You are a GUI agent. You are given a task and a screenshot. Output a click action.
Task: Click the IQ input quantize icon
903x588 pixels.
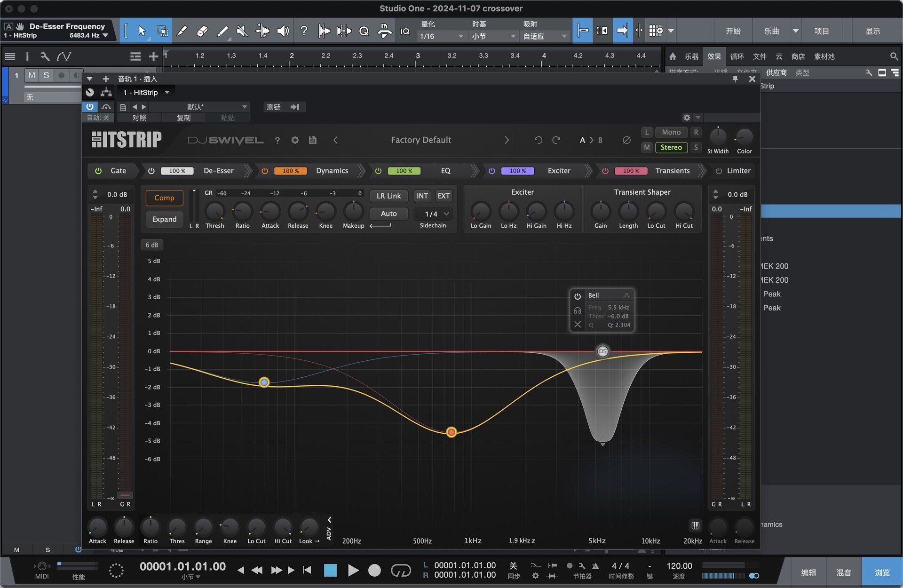[404, 31]
